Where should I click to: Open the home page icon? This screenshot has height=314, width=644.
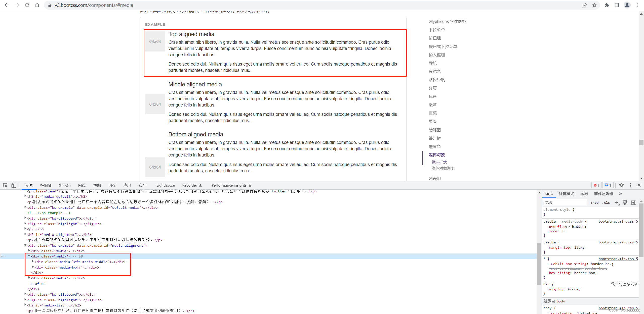[x=37, y=5]
